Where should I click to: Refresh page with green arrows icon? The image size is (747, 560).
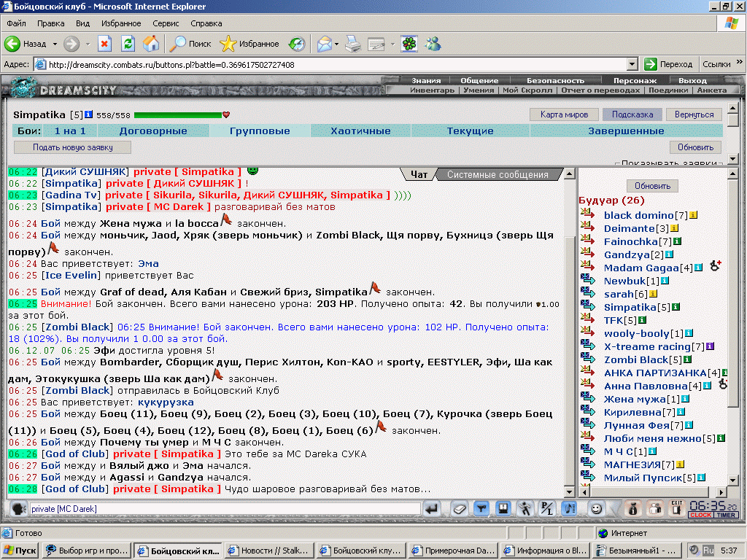pos(128,44)
